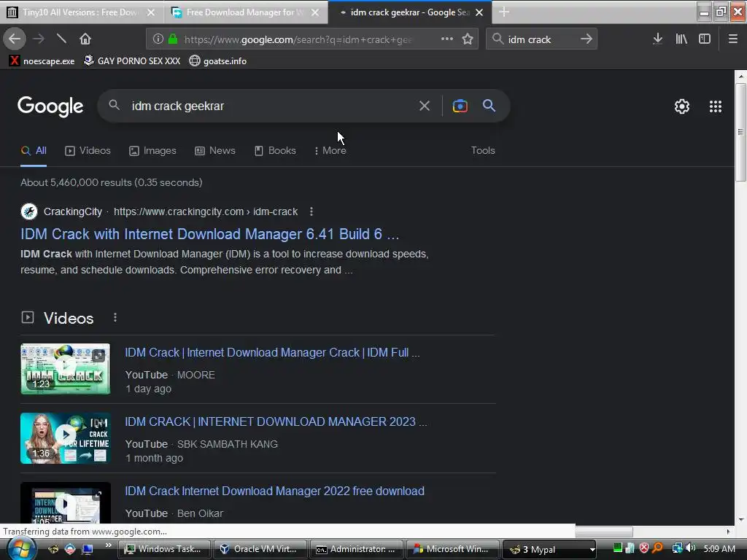Click the 5:09 AM taskbar clock
Viewport: 747px width, 560px height.
719,549
